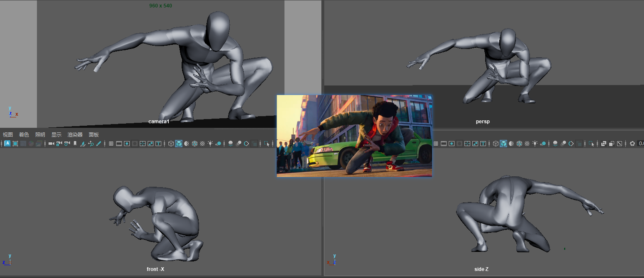Toggle viewport lighting with the lightbulb icon
The height and width of the screenshot is (278, 644).
click(211, 144)
